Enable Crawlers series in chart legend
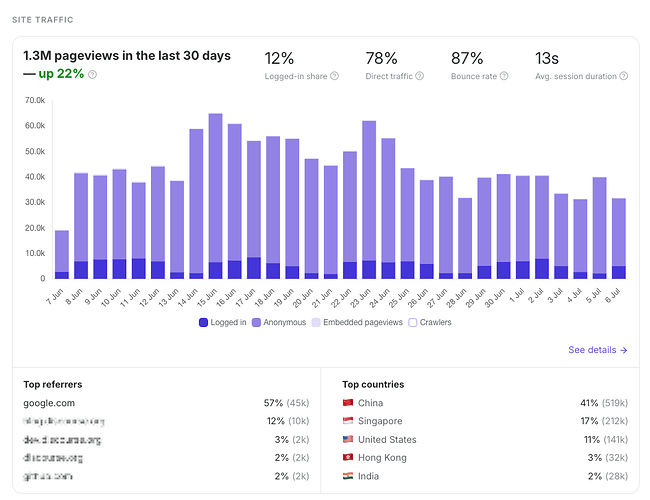The height and width of the screenshot is (500, 650). 430,323
